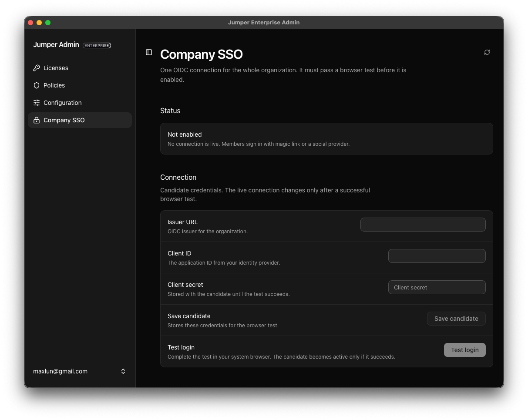Click the key icon next to Licenses
528x420 pixels.
[x=37, y=68]
